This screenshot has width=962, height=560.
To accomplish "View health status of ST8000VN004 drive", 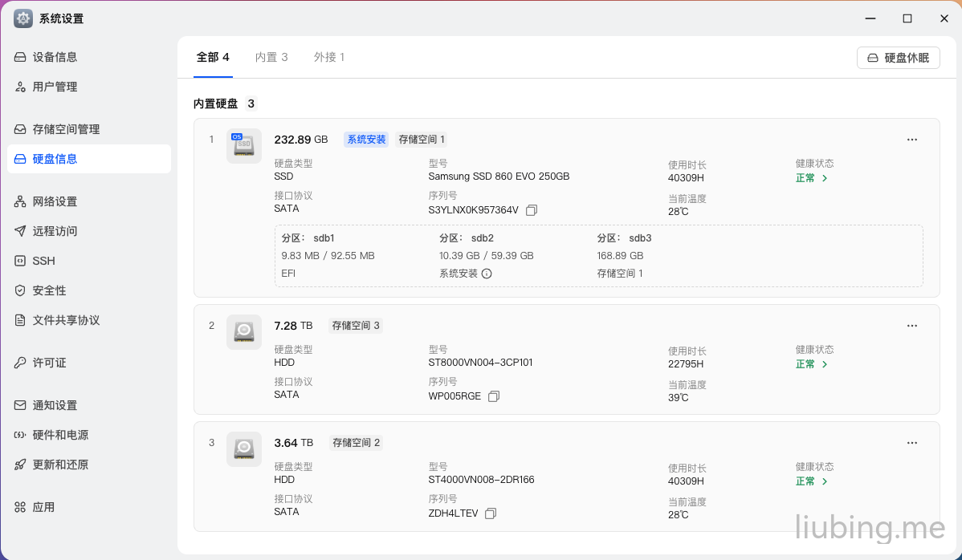I will (811, 364).
